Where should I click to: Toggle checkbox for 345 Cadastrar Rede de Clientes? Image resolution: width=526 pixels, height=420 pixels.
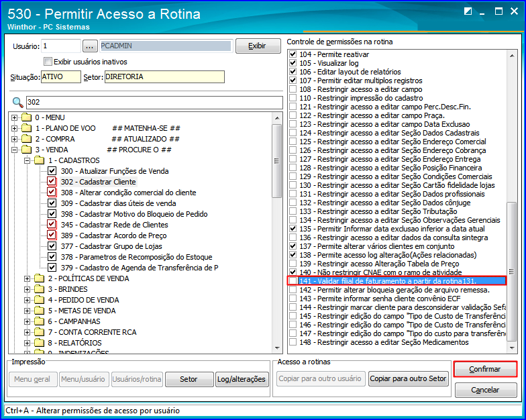click(x=52, y=225)
